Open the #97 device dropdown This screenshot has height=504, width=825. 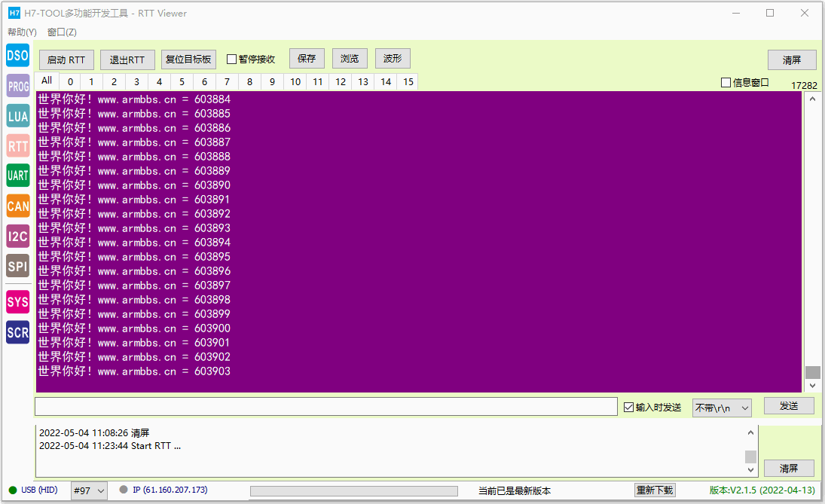(89, 491)
